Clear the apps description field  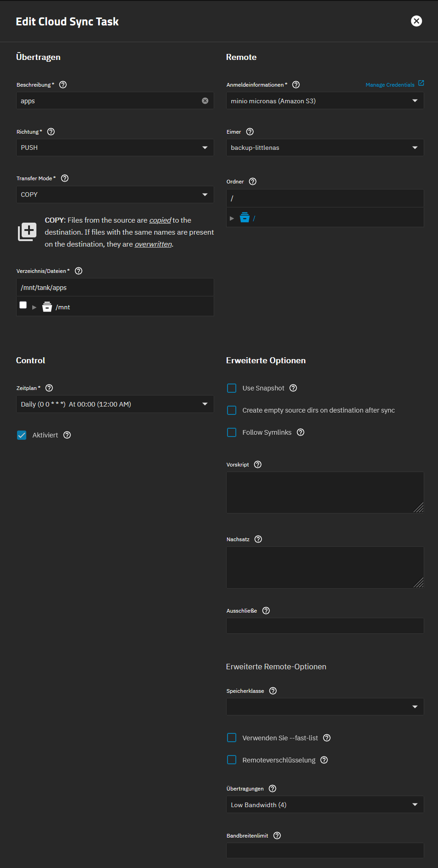[205, 101]
